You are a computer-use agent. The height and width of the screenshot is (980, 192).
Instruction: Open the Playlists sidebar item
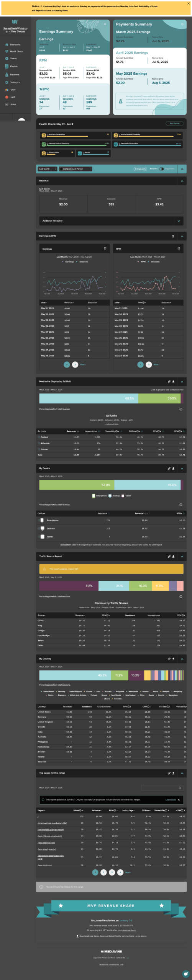pos(14,66)
